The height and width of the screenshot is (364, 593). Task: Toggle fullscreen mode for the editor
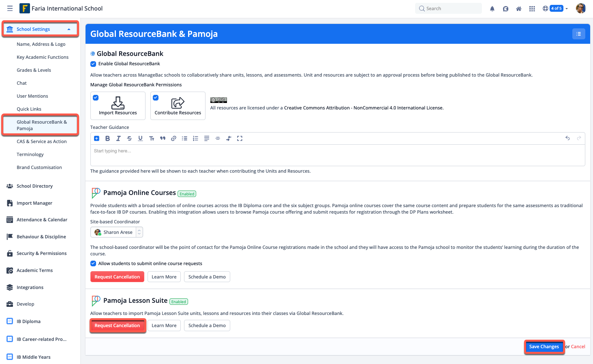click(x=240, y=138)
